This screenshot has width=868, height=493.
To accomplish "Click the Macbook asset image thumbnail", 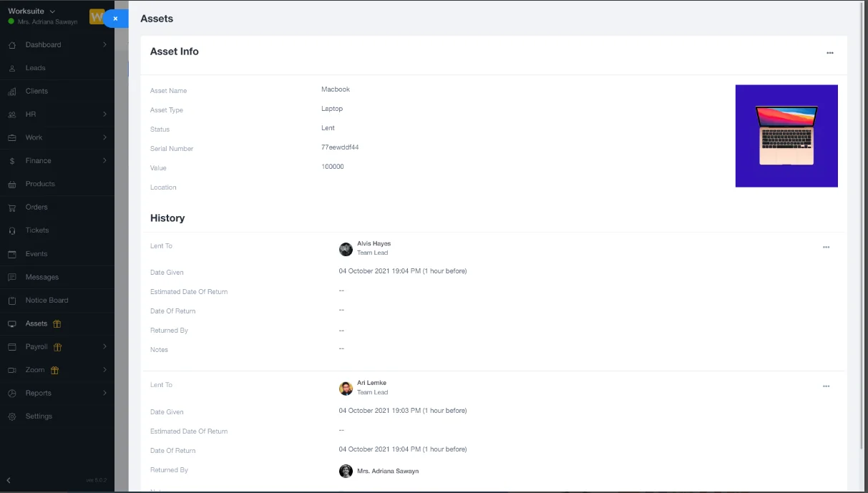I will coord(786,136).
